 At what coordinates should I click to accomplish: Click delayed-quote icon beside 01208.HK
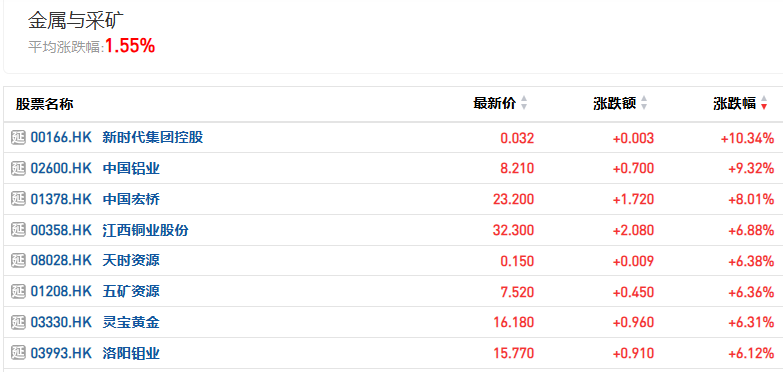point(18,291)
